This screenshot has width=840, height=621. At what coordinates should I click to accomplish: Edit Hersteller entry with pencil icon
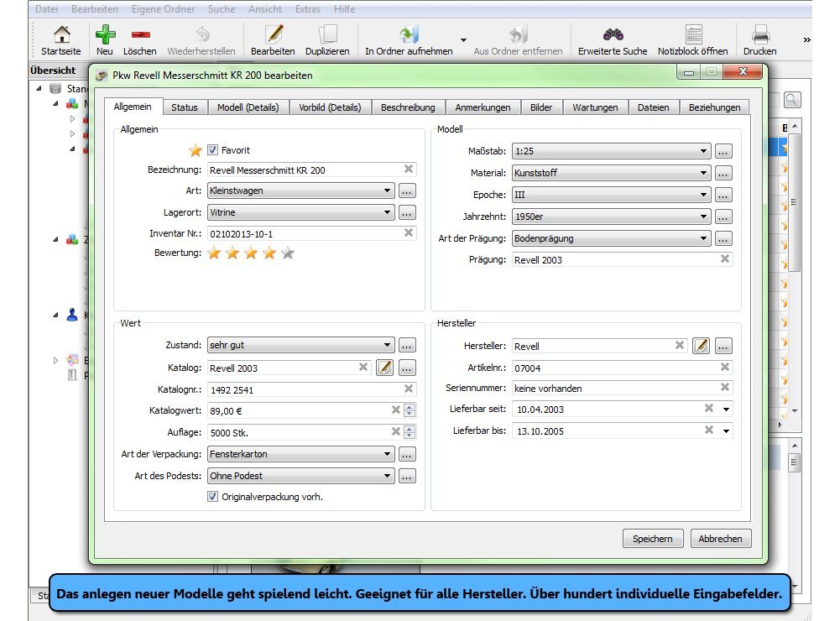pyautogui.click(x=701, y=346)
